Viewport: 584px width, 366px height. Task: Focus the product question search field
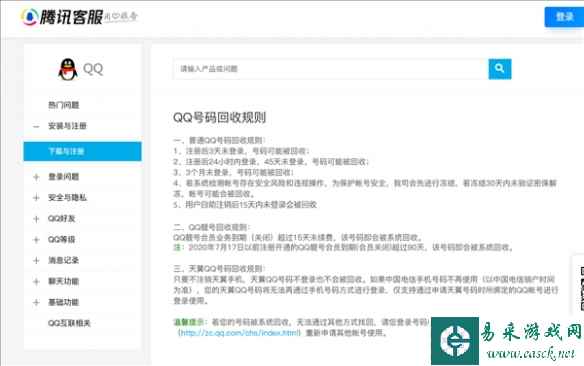330,69
